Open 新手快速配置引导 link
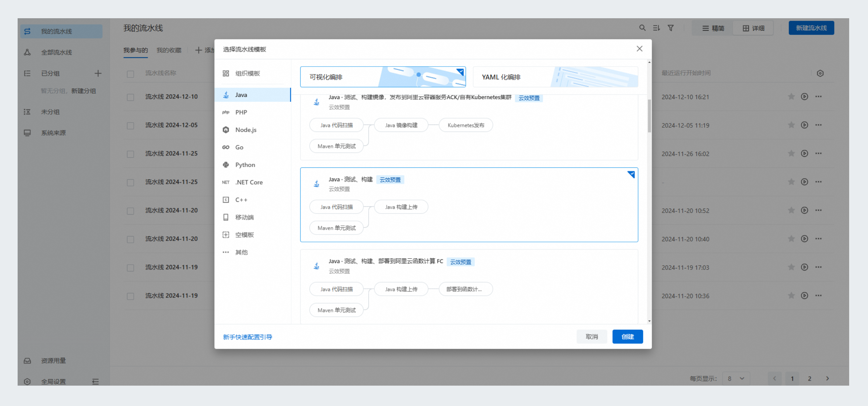Screen dimensions: 868x406 coord(247,337)
